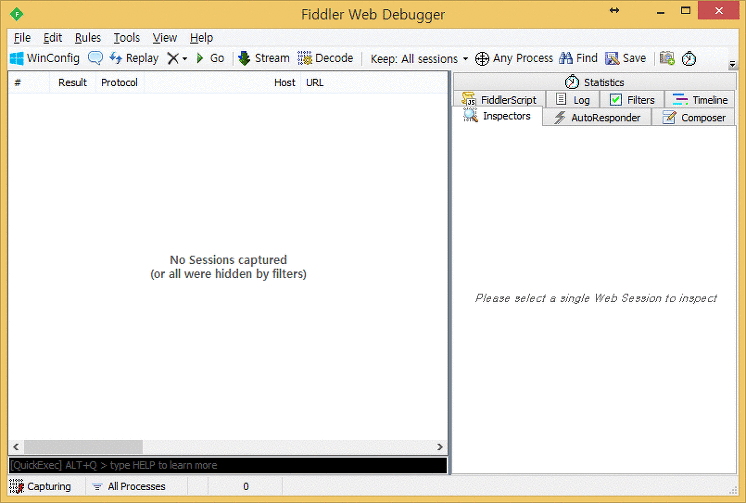
Task: Open the Tools menu
Action: [x=127, y=38]
